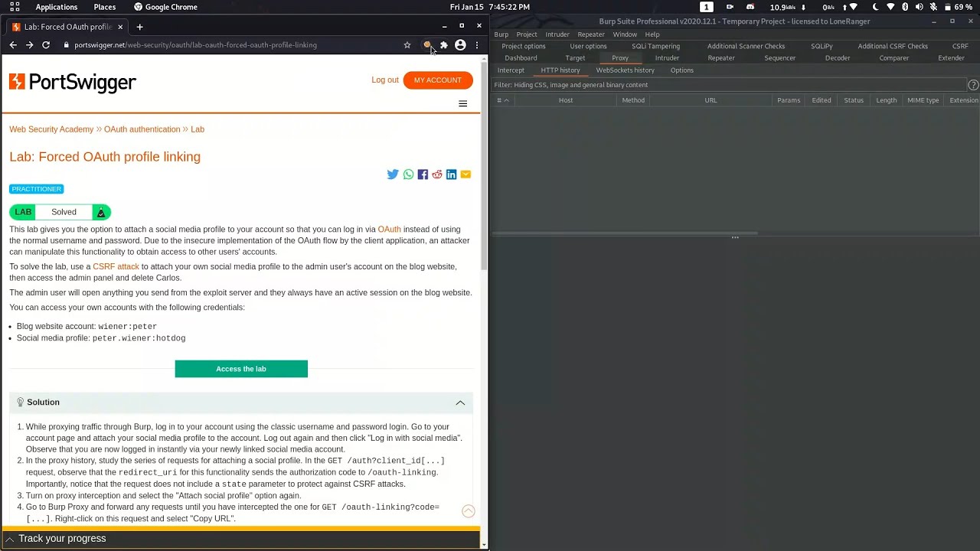The width and height of the screenshot is (980, 551).
Task: Sort Burp history by Host column
Action: [x=566, y=100]
